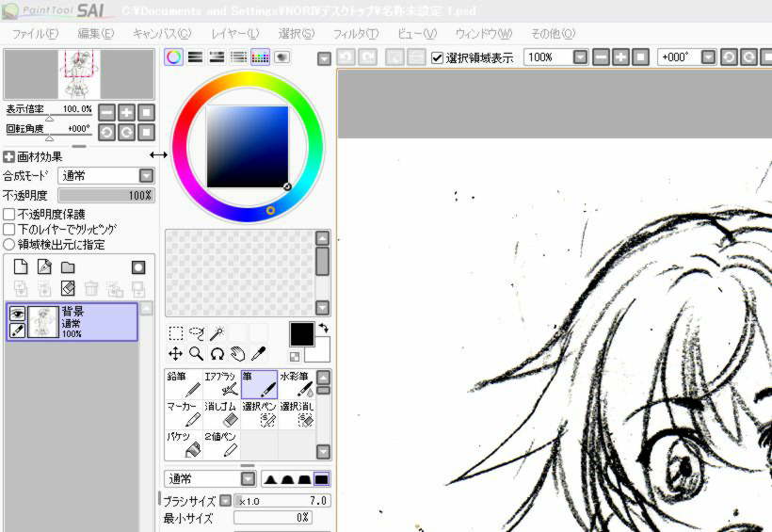Reset rotation in navigator panel
The image size is (772, 532).
pyautogui.click(x=146, y=132)
